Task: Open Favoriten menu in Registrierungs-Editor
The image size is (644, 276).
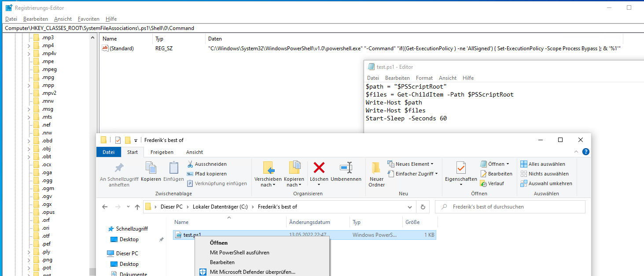Action: pos(88,19)
